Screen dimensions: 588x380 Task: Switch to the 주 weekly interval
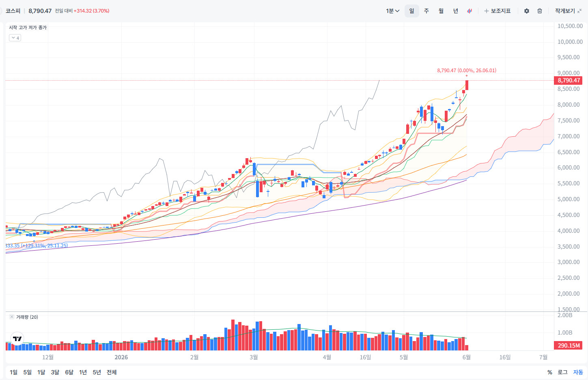click(426, 11)
